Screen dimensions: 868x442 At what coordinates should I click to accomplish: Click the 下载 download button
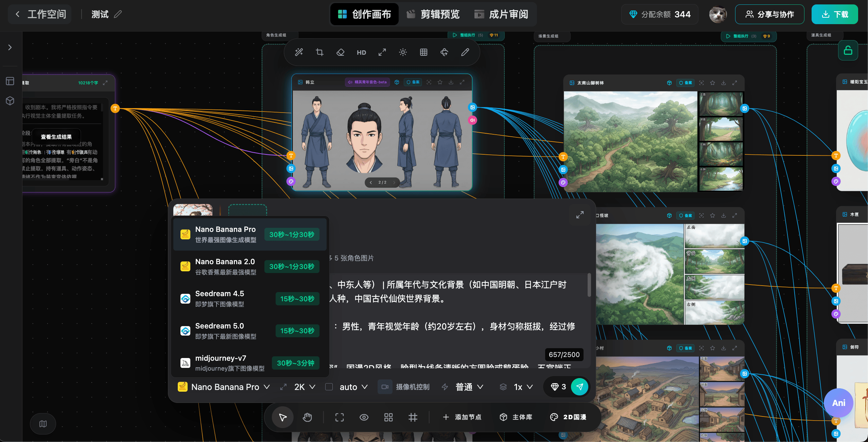point(834,14)
